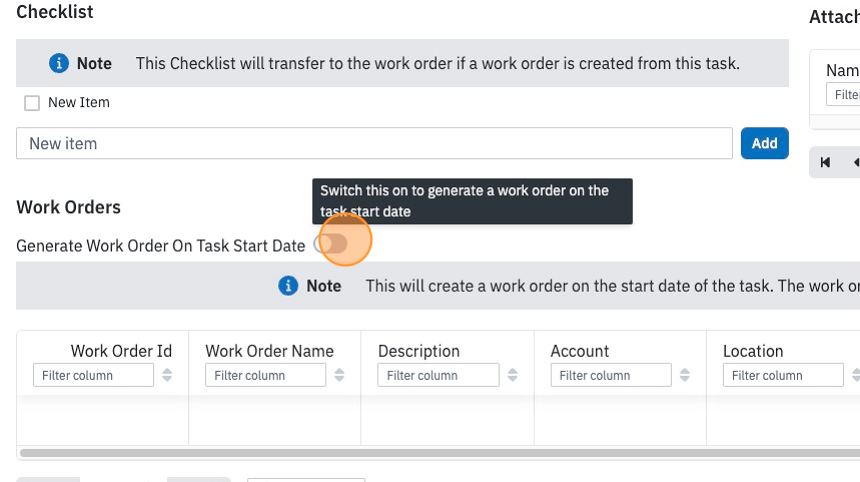The image size is (860, 482).
Task: Click the Work Order Name column header
Action: (x=269, y=351)
